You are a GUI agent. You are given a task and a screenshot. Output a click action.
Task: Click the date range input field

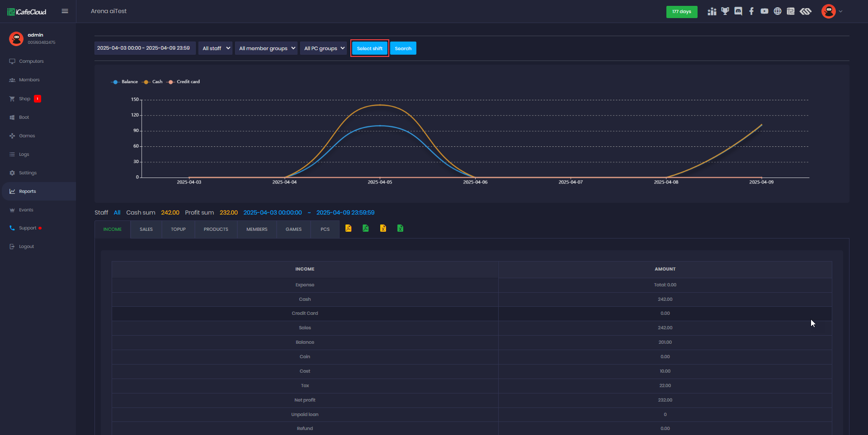[145, 48]
